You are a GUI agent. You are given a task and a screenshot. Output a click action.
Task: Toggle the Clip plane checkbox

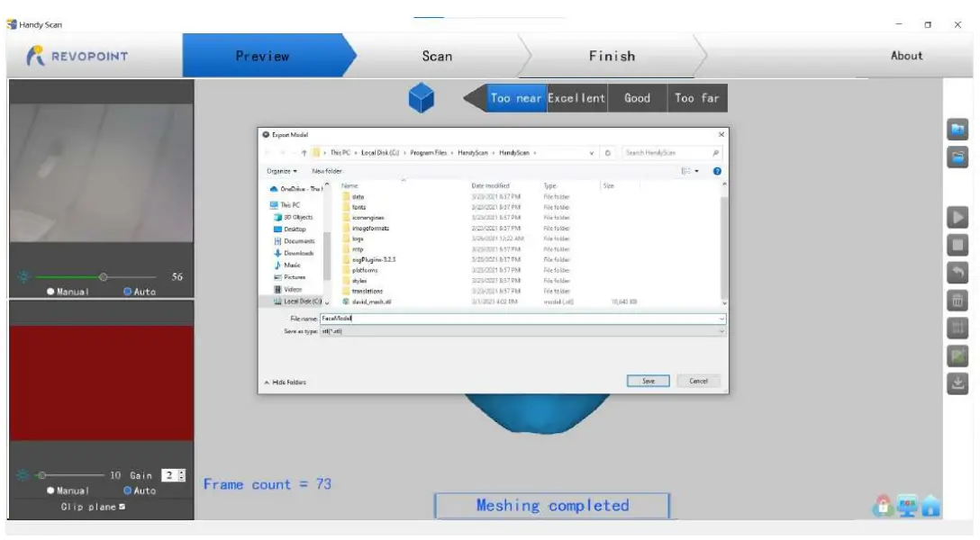tap(122, 507)
